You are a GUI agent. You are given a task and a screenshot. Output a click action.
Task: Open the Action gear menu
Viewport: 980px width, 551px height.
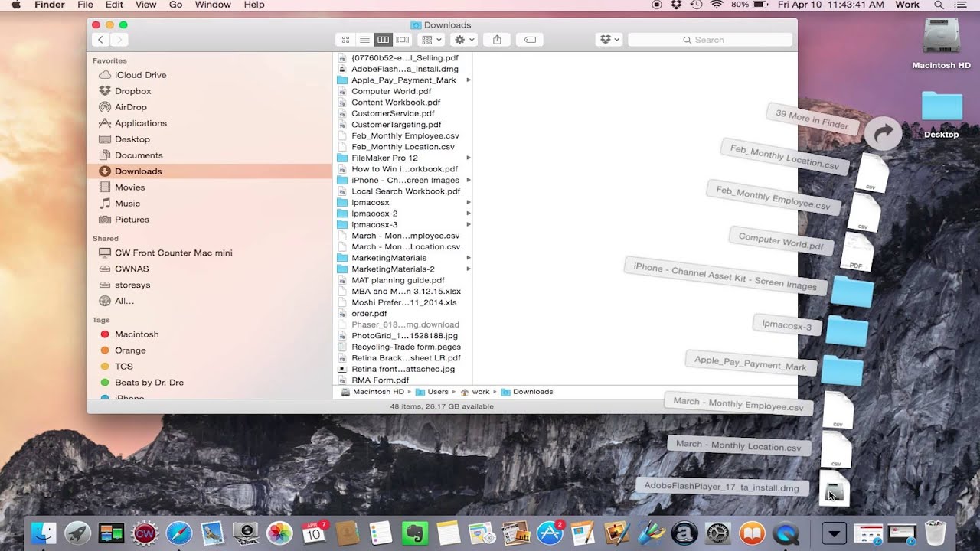465,40
